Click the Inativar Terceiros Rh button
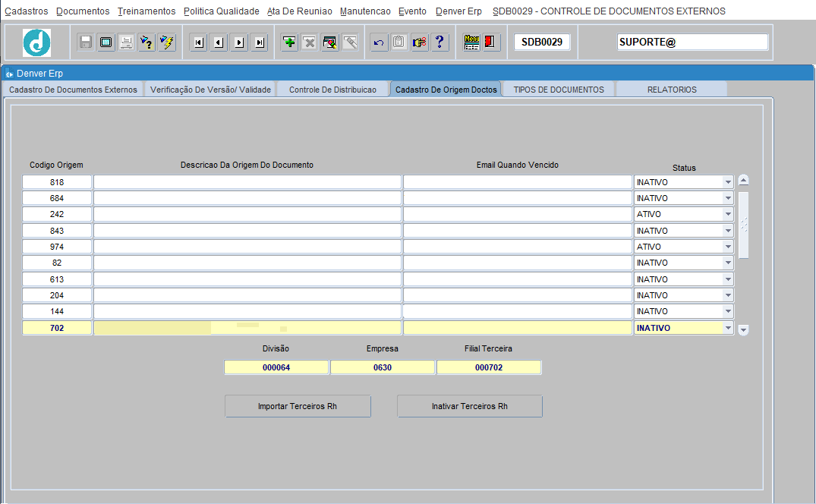The width and height of the screenshot is (816, 504). (x=469, y=406)
